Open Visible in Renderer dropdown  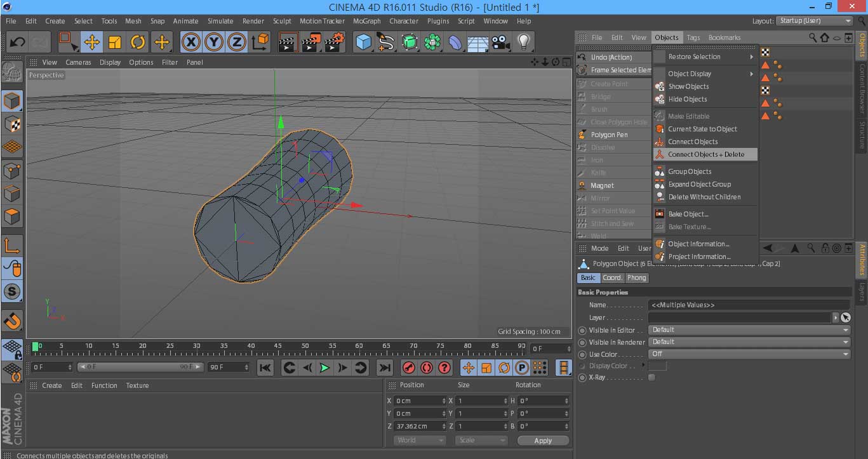749,342
